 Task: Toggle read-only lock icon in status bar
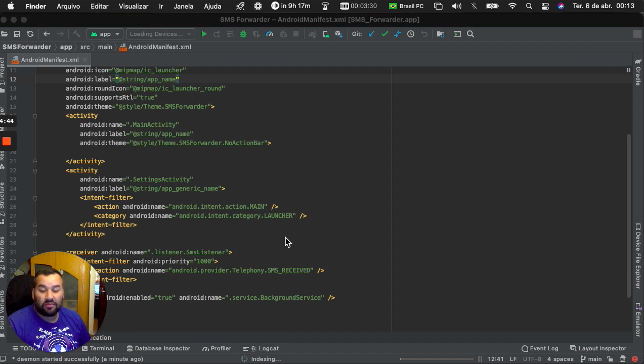(x=610, y=359)
